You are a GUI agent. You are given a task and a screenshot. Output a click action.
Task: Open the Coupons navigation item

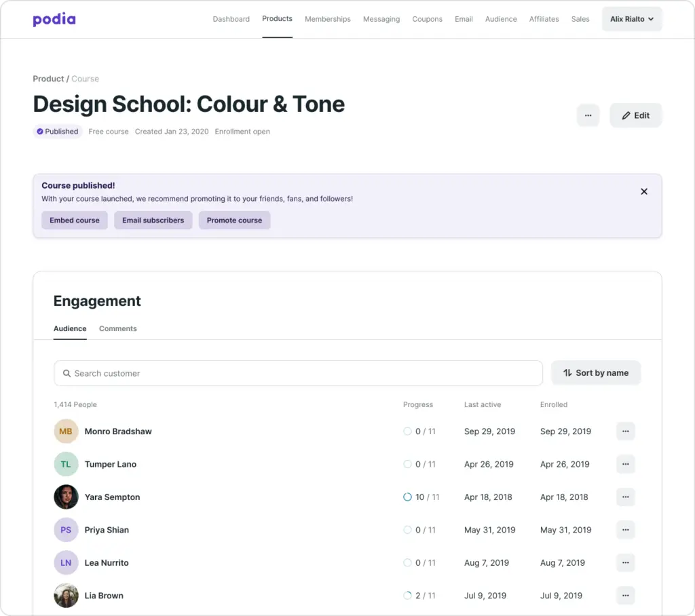427,19
